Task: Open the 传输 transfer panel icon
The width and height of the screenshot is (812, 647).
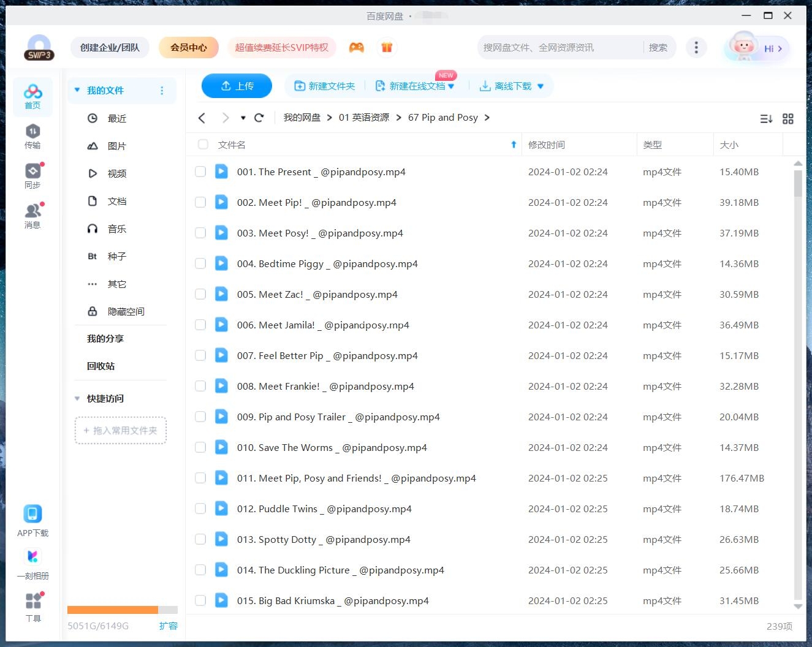Action: [x=32, y=137]
